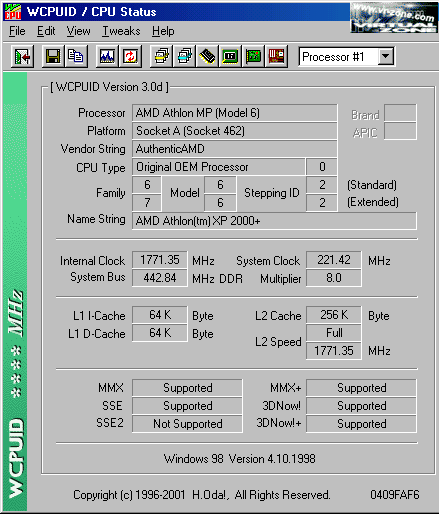Open the File menu
Screen dimensions: 439x514
coord(17,31)
